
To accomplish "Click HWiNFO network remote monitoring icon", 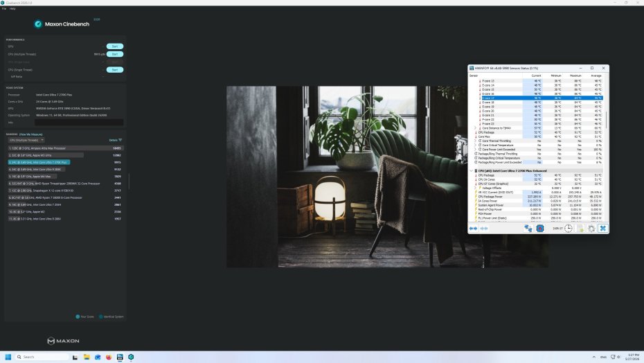I will (x=528, y=229).
